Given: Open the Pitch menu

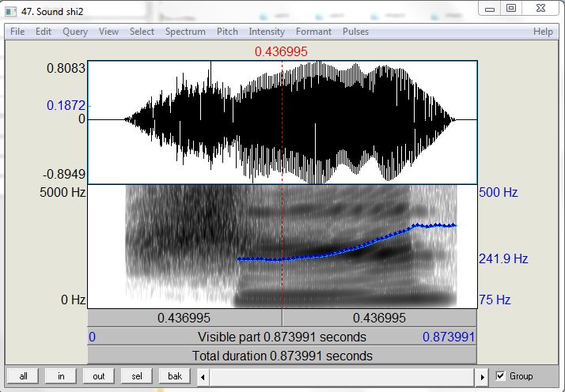Looking at the screenshot, I should click(x=227, y=32).
